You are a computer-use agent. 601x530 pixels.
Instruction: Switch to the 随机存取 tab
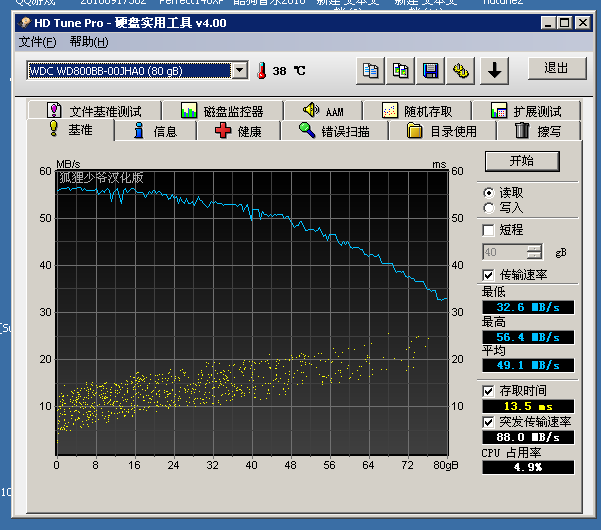click(417, 111)
